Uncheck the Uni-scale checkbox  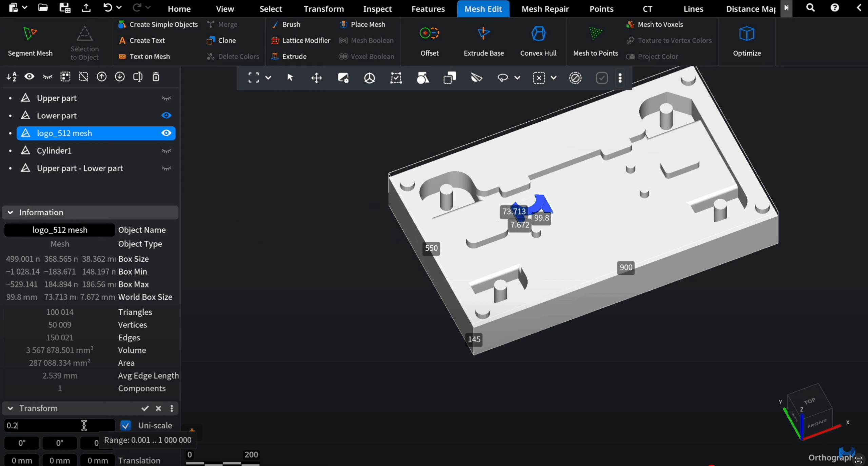click(126, 425)
